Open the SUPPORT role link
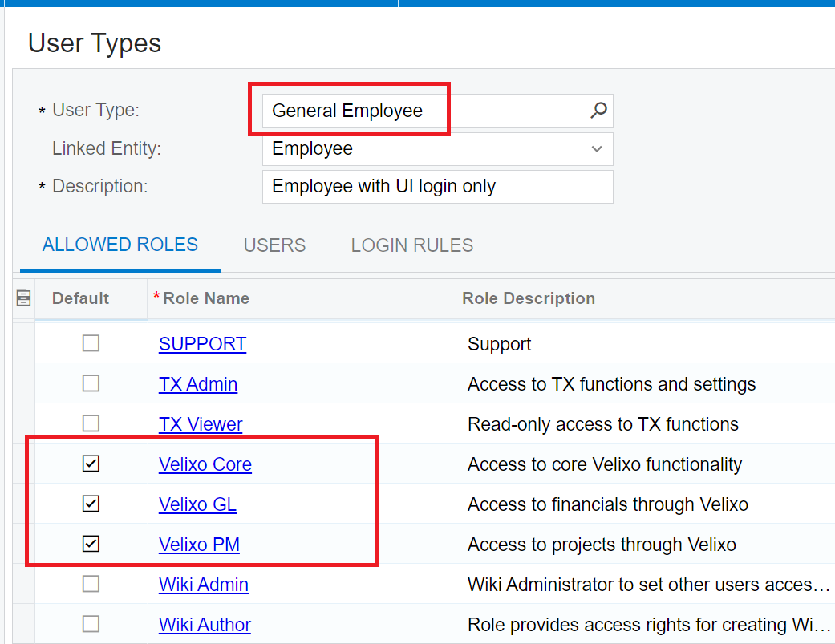Viewport: 835px width, 644px height. (202, 344)
